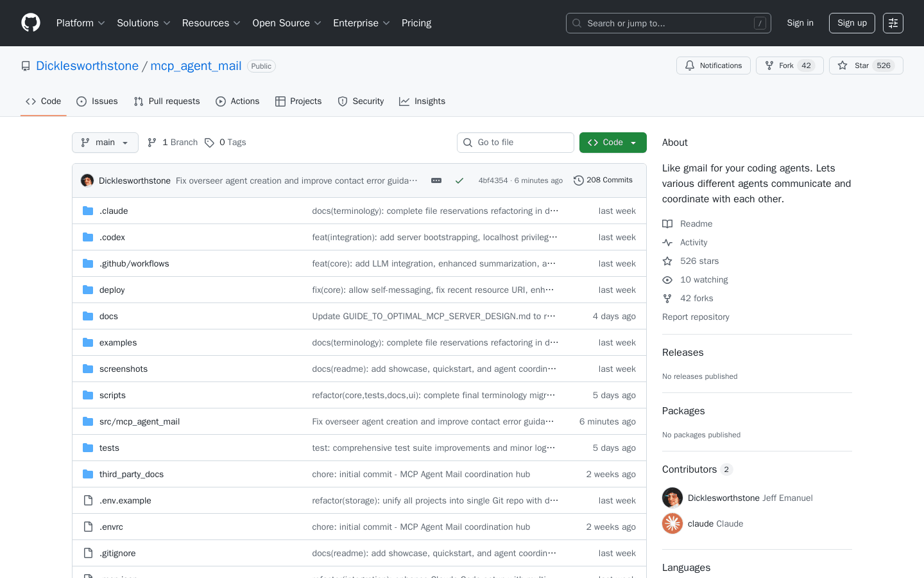Click the tags icon near 0 Tags

210,142
